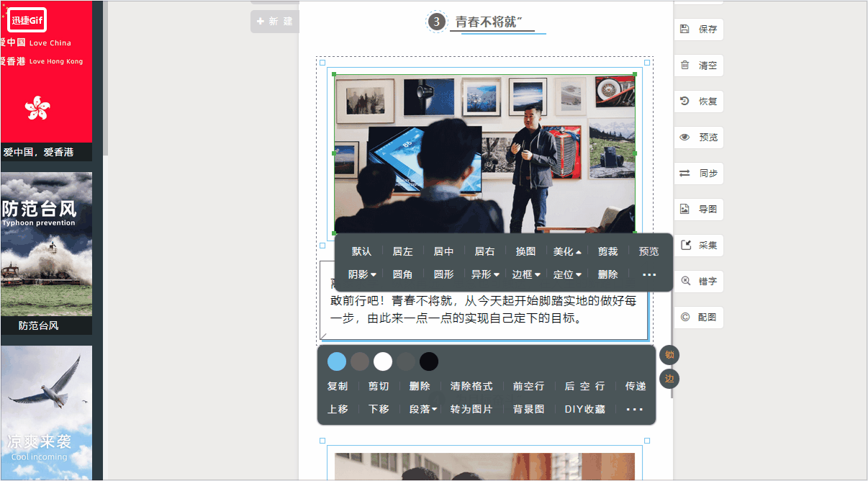The width and height of the screenshot is (868, 481).
Task: Select 防范台风 template thumbnail
Action: (46, 253)
